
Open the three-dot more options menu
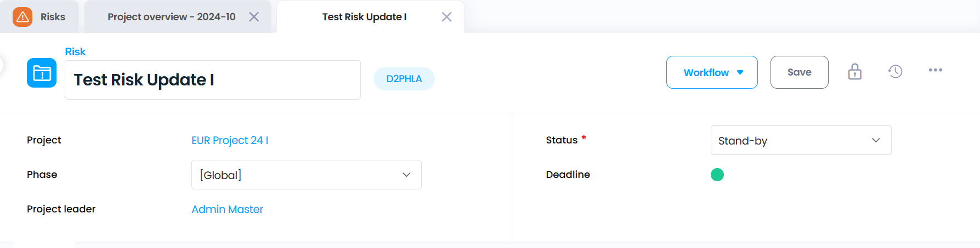click(935, 70)
